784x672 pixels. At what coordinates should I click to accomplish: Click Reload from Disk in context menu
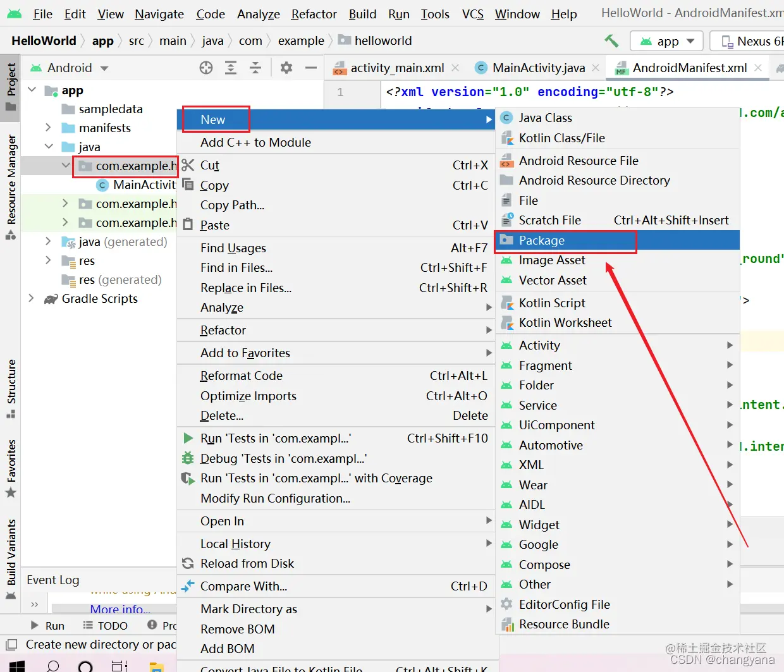point(335,563)
